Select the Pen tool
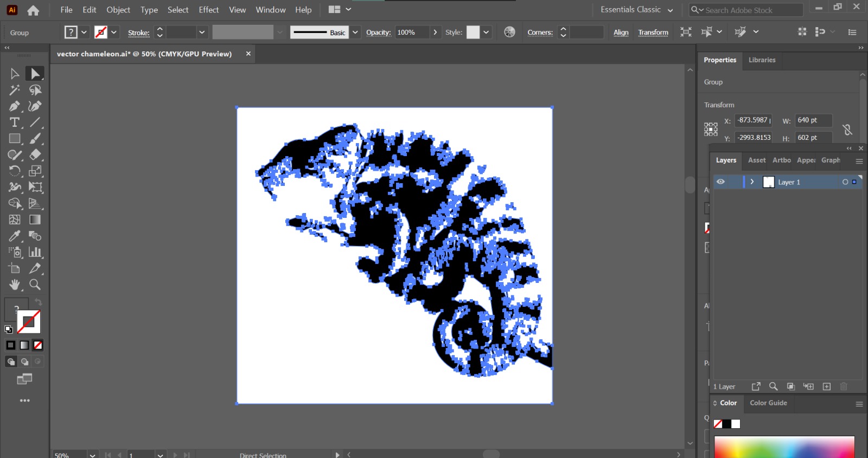 (15, 106)
